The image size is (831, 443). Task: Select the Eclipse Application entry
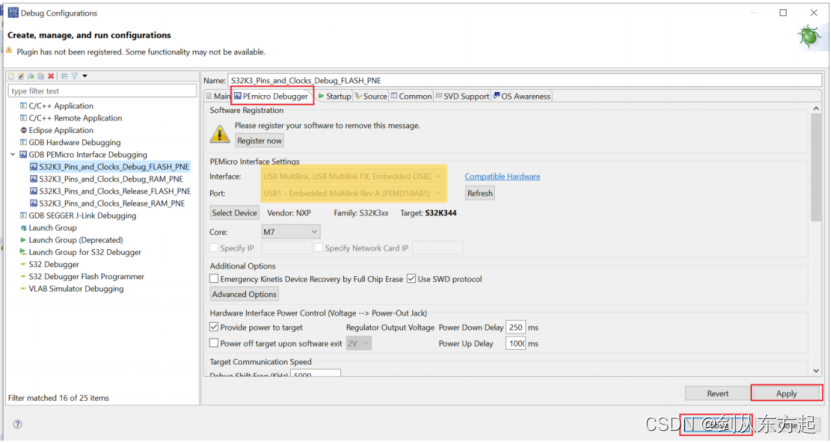pos(60,130)
